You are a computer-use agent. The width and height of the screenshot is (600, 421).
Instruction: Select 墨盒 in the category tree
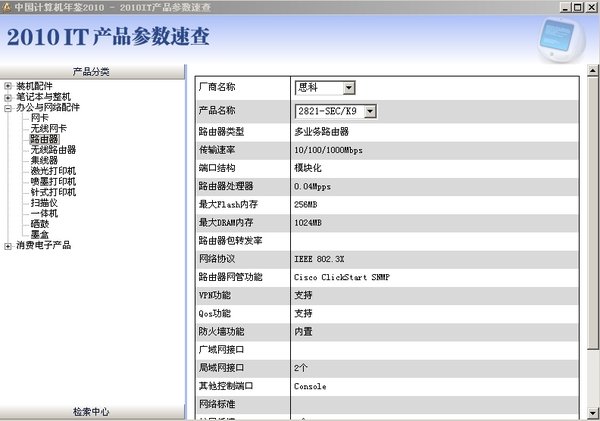tap(39, 235)
